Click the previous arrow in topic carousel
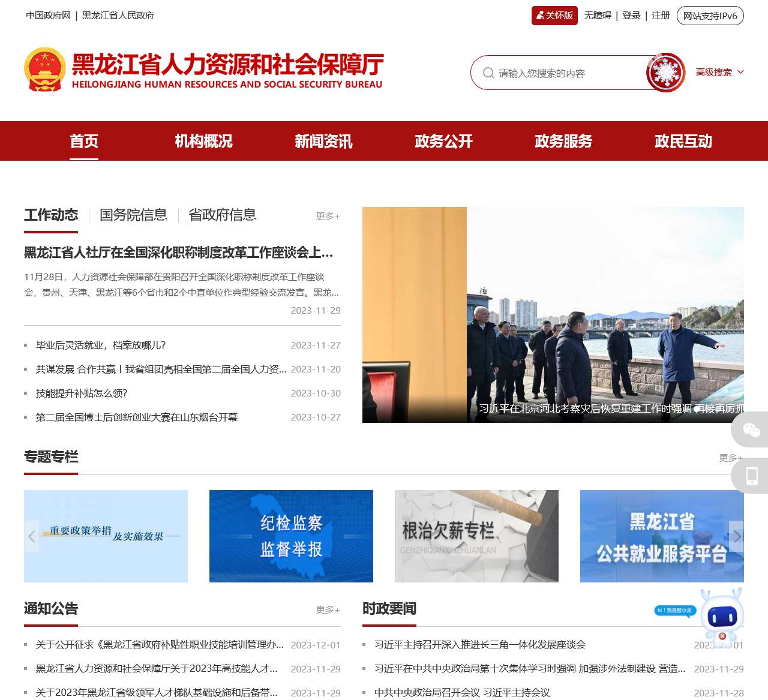 32,536
